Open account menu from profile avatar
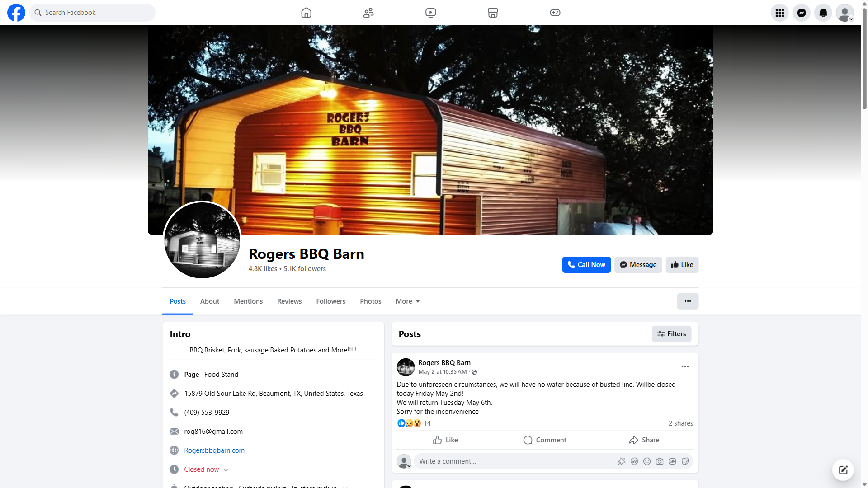Image resolution: width=868 pixels, height=488 pixels. (x=845, y=13)
